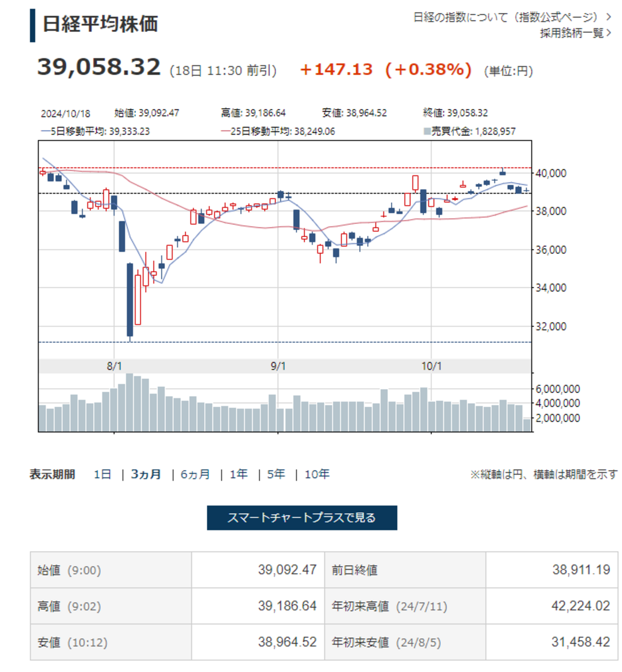Click the 10/1 date marker on axis
Viewport: 622px width, 672px height.
click(x=431, y=366)
